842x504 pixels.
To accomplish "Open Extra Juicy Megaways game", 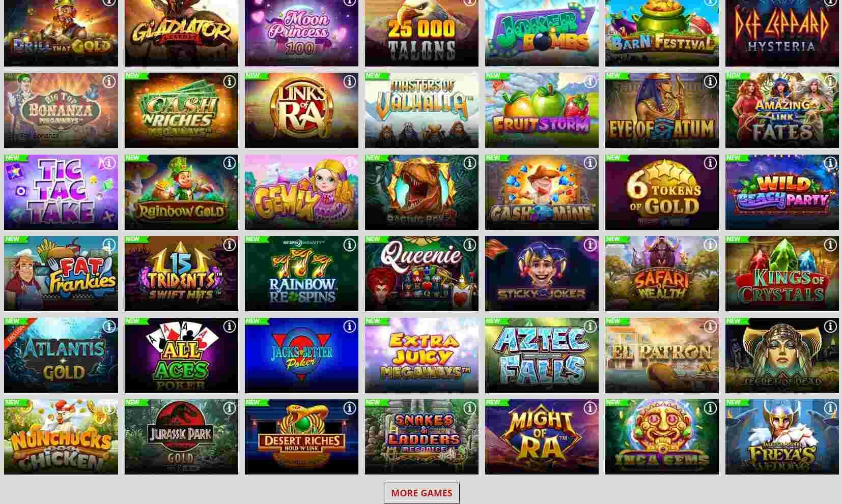I will (422, 355).
